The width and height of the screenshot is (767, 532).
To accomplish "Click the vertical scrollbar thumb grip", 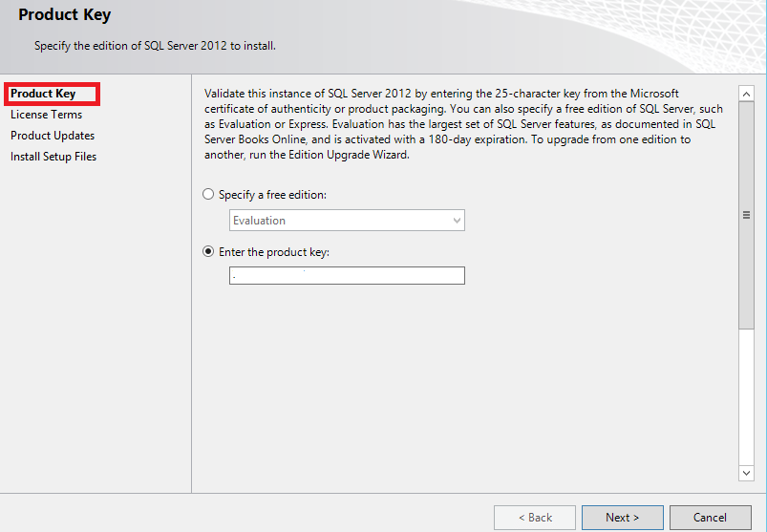I will point(746,215).
